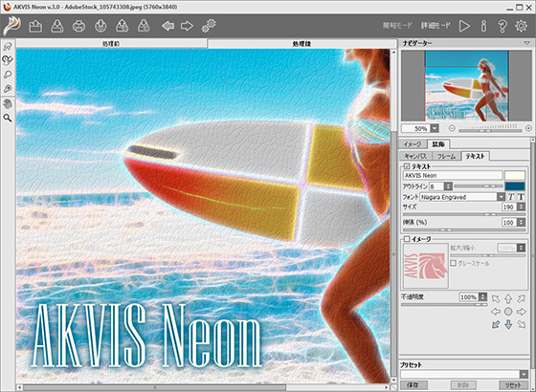Toggle the グレースケール (Grayscale) checkbox
The height and width of the screenshot is (392, 536).
point(454,263)
